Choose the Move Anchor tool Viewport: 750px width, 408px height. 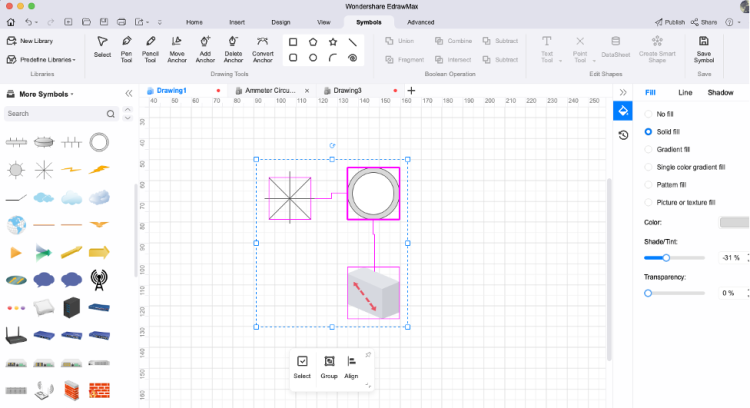click(x=177, y=49)
